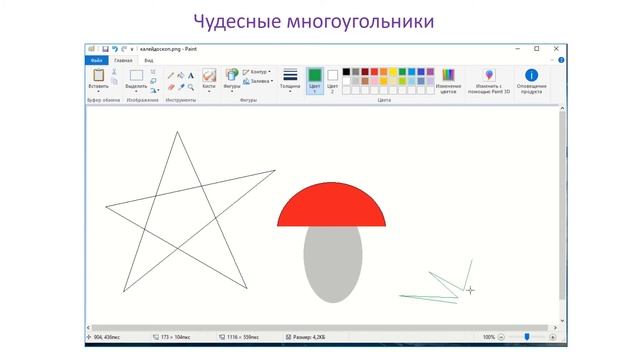Pick the black color swatch
The height and width of the screenshot is (360, 640).
346,72
